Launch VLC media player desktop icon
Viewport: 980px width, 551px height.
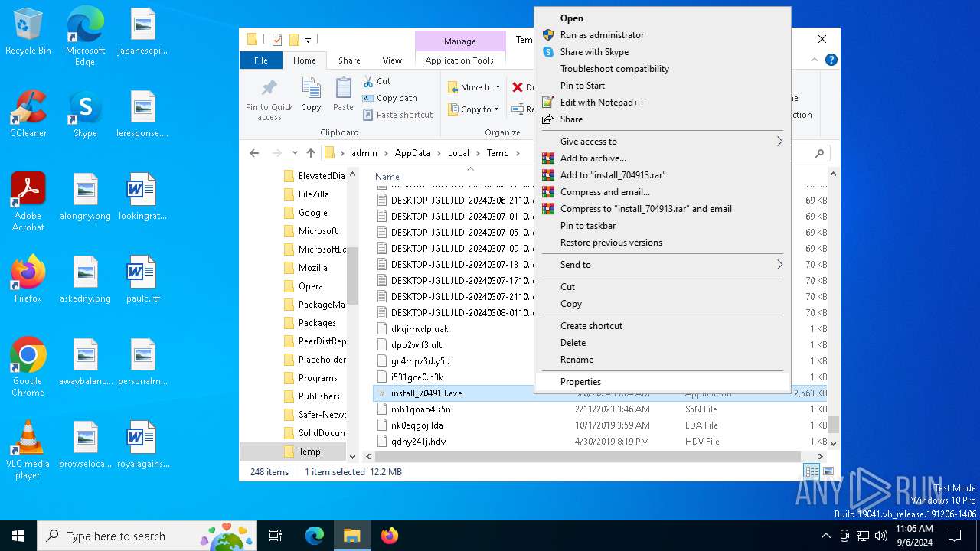pos(28,449)
